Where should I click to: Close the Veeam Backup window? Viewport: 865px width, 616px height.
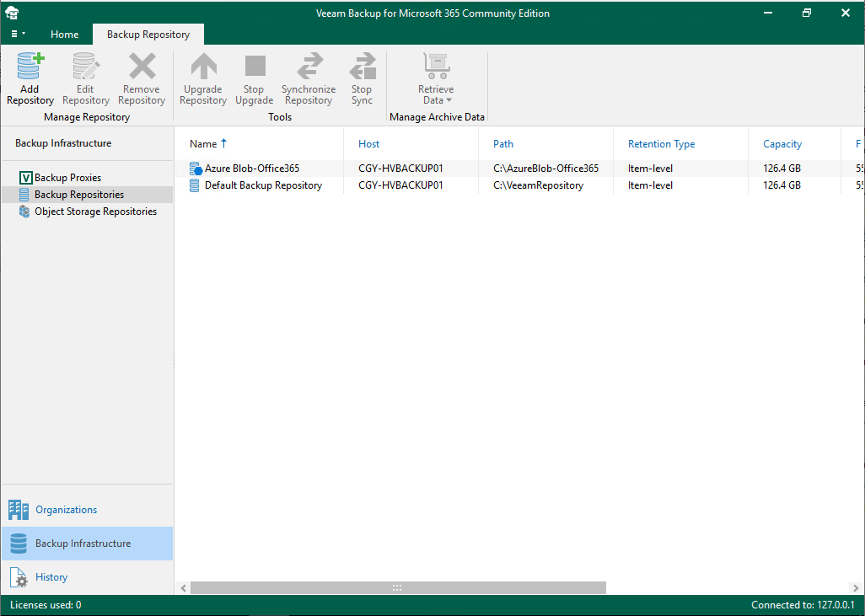point(845,13)
